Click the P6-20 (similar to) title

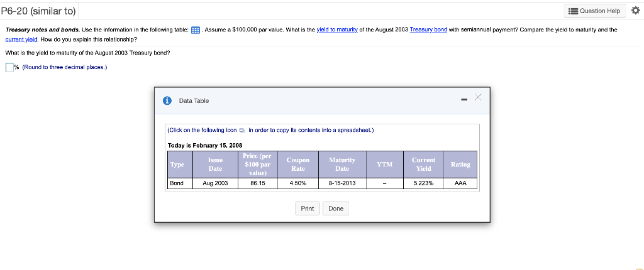38,11
